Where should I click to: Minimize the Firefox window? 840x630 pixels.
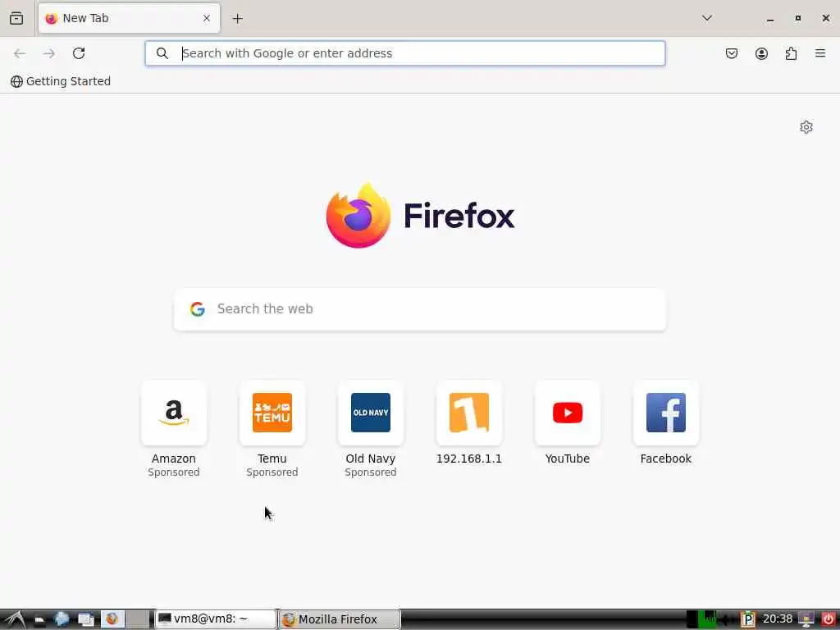tap(769, 19)
